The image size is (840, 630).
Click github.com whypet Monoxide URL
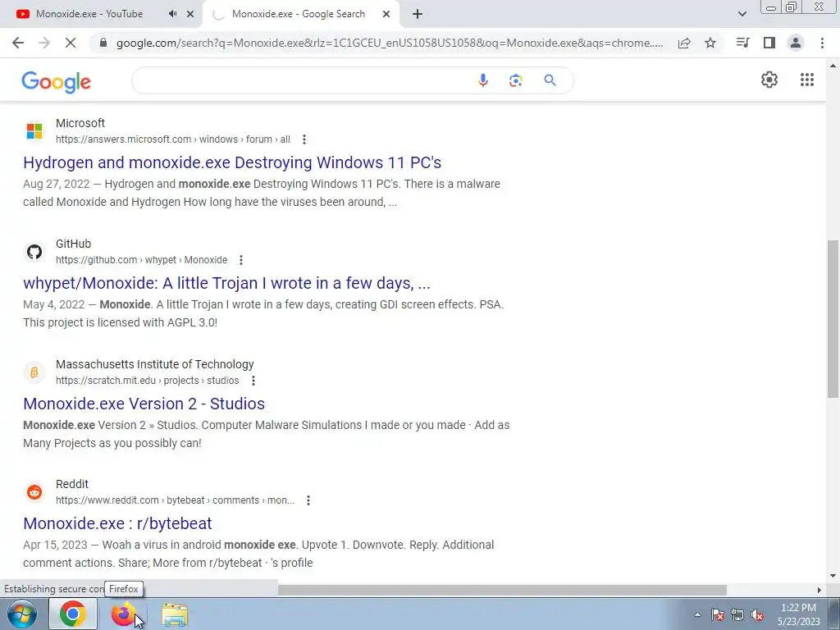click(141, 260)
